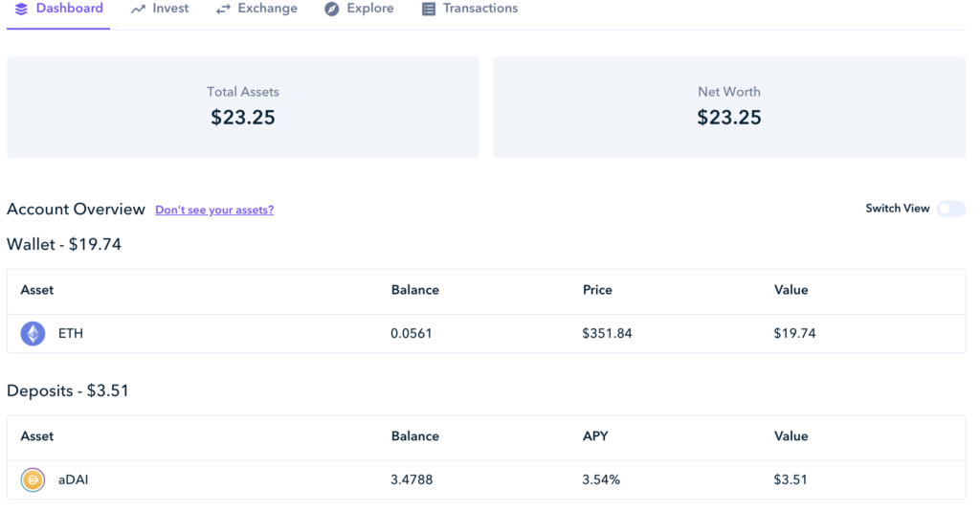Screen dimensions: 980x512
Task: Open the Dashboard tab
Action: pos(58,9)
